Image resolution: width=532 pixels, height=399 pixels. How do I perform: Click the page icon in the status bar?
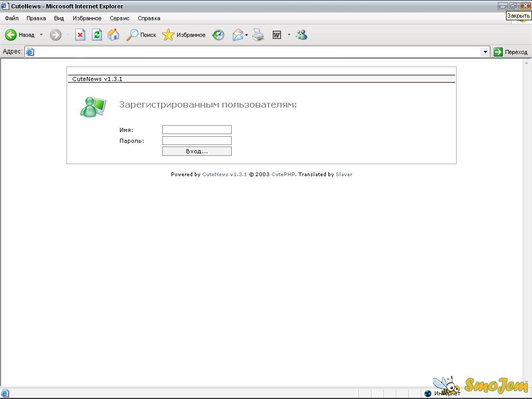5,393
